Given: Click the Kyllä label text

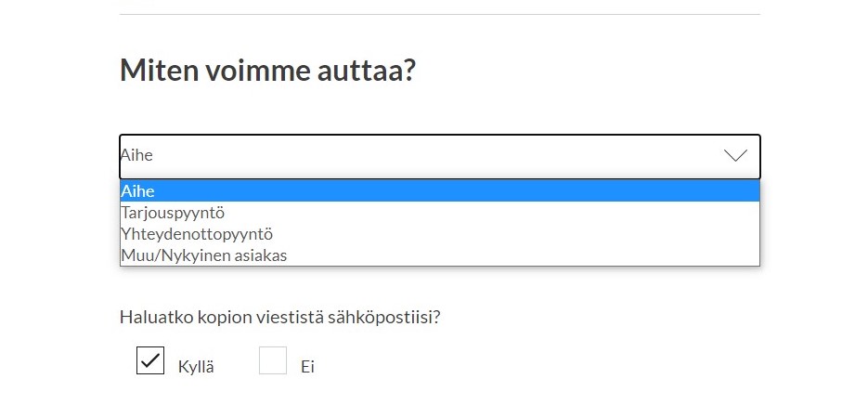Looking at the screenshot, I should (x=196, y=367).
